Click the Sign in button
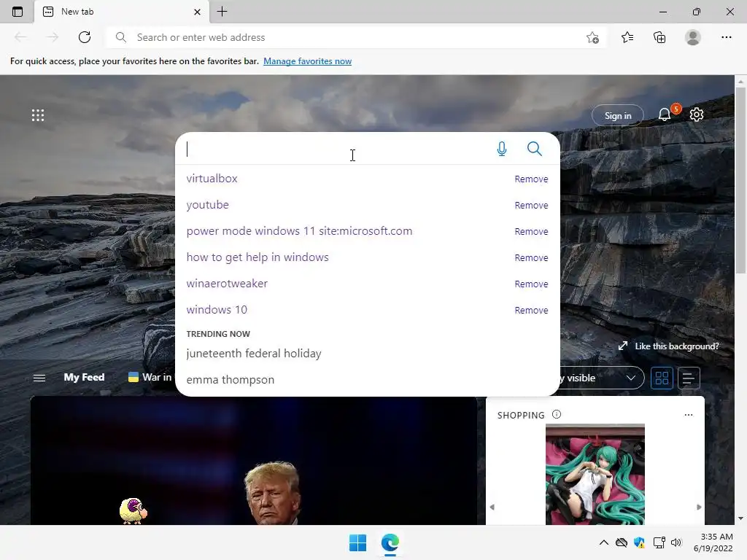This screenshot has height=560, width=747. tap(617, 116)
